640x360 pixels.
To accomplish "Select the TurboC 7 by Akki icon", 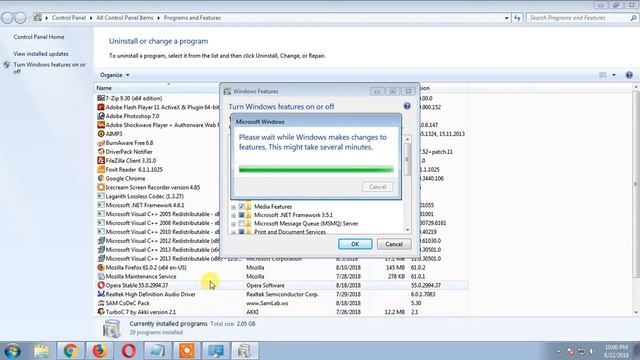I will pyautogui.click(x=101, y=312).
